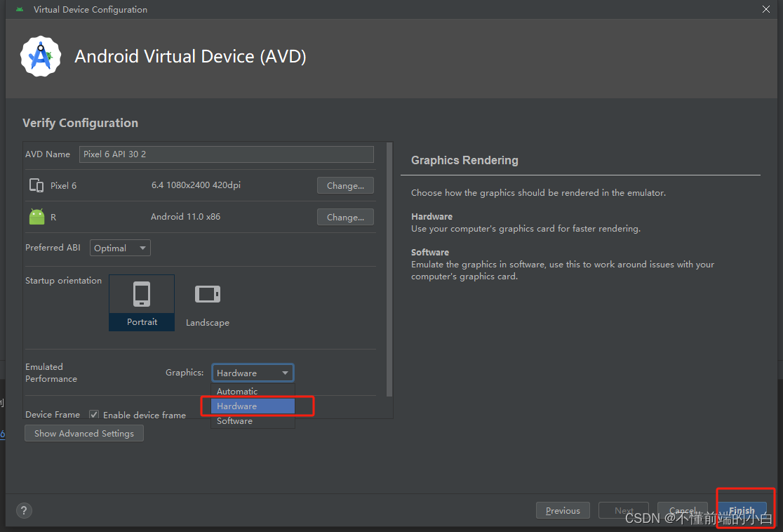Choose Automatic from the Graphics list
This screenshot has height=532, width=783.
[x=253, y=391]
